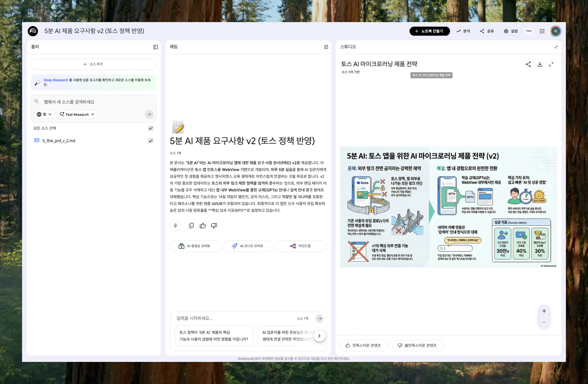Expand the infographic to fullscreen
The image size is (588, 384).
click(551, 64)
